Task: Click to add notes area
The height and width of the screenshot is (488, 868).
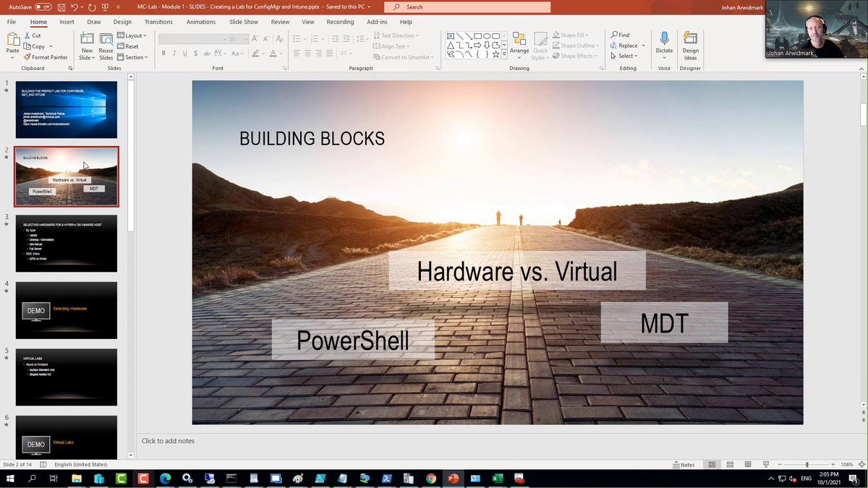Action: coord(168,441)
